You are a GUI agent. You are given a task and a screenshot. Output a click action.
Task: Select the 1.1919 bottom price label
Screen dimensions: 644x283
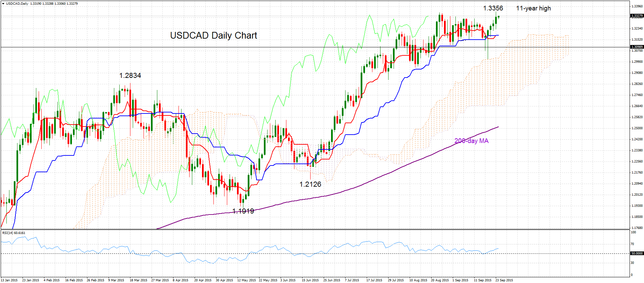pyautogui.click(x=243, y=211)
